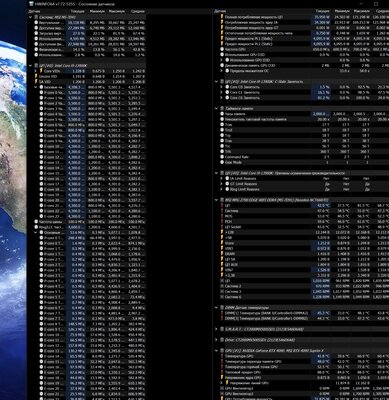The image size is (389, 400).
Task: Click the HWiNFO64 app icon in title bar
Action: (x=31, y=4)
